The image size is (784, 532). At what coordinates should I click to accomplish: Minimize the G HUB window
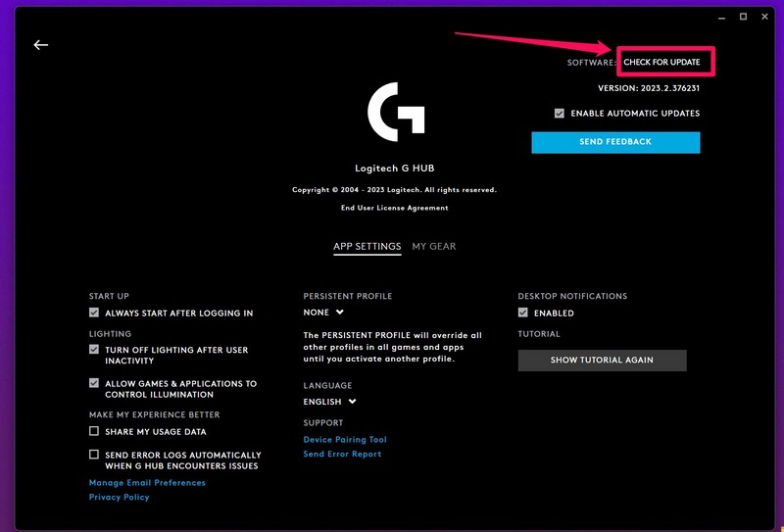(x=721, y=17)
